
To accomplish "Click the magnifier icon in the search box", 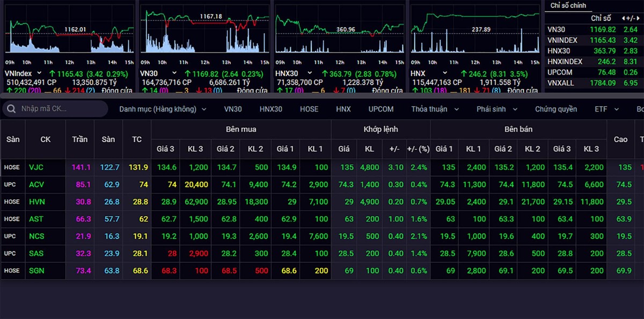I will (11, 109).
